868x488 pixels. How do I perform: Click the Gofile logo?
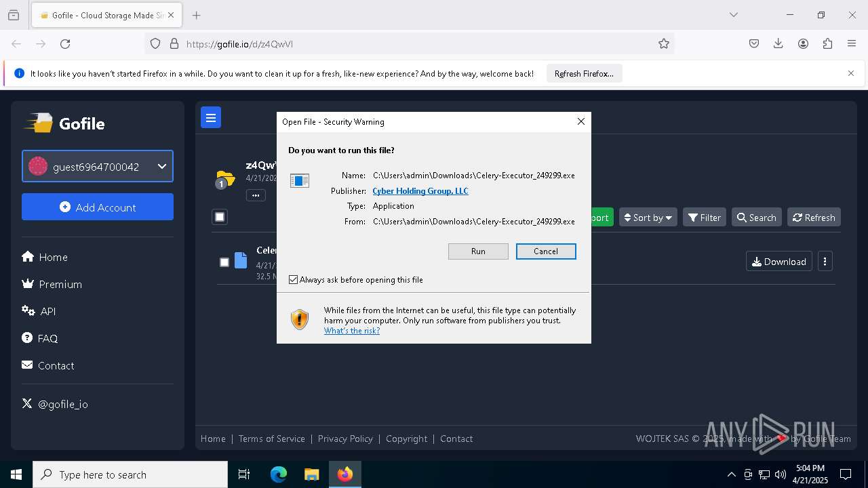click(x=65, y=123)
